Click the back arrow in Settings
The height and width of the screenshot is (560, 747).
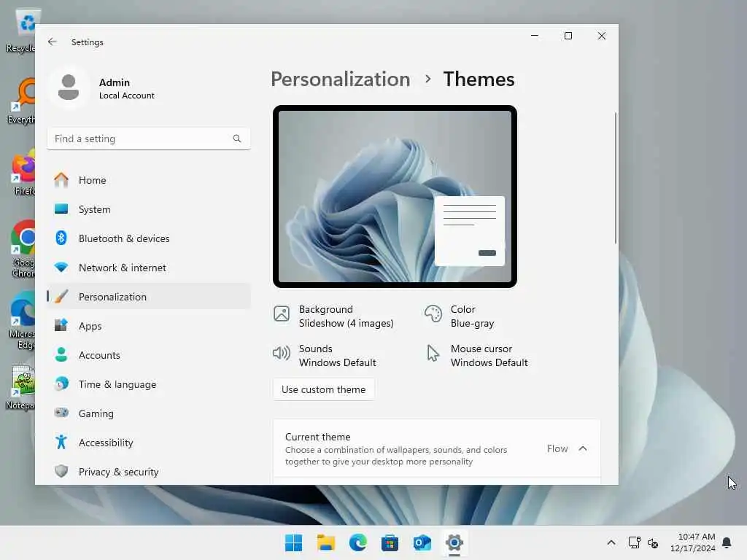click(53, 42)
